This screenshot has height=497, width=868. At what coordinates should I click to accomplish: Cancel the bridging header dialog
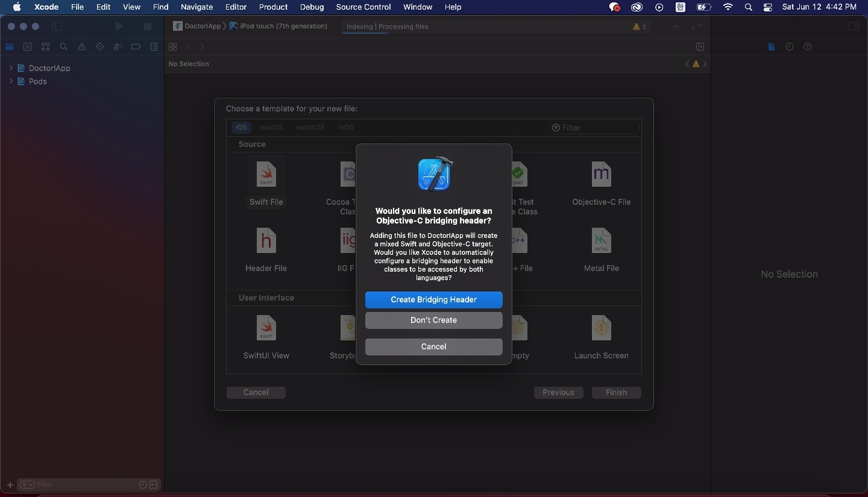pos(433,346)
